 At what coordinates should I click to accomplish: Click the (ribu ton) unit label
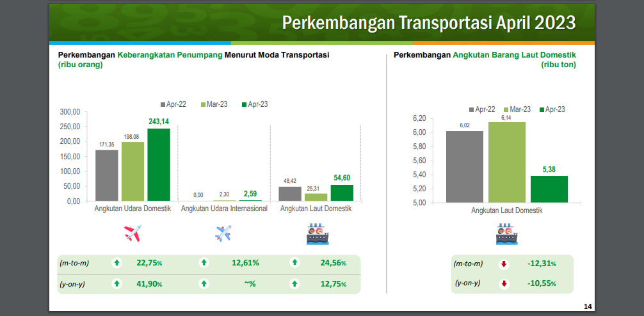[x=558, y=65]
